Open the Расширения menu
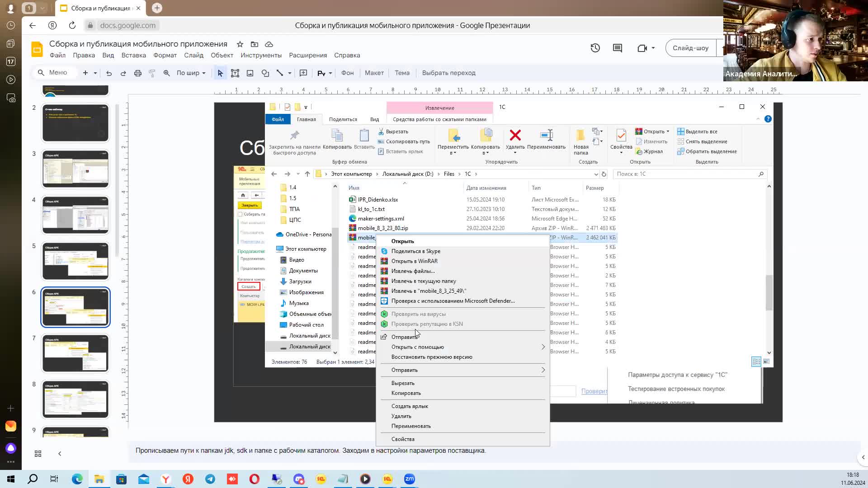Viewport: 868px width, 488px height. point(308,55)
